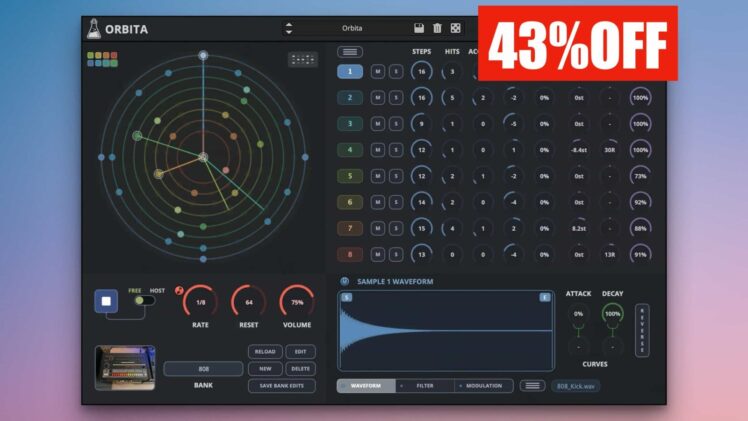Screen dimensions: 748x421
Task: Click the Delete bank button
Action: point(300,369)
